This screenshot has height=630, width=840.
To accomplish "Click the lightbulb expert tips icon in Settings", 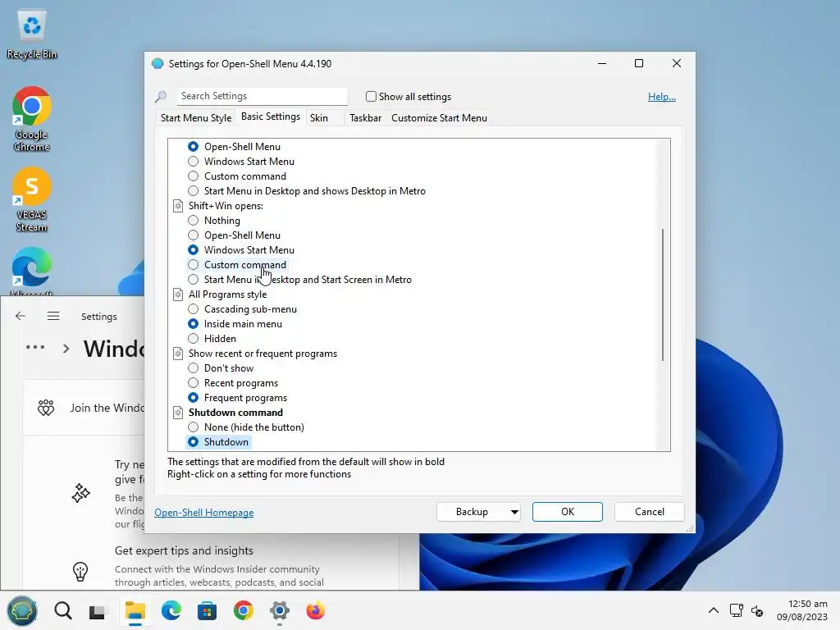I will coord(80,572).
